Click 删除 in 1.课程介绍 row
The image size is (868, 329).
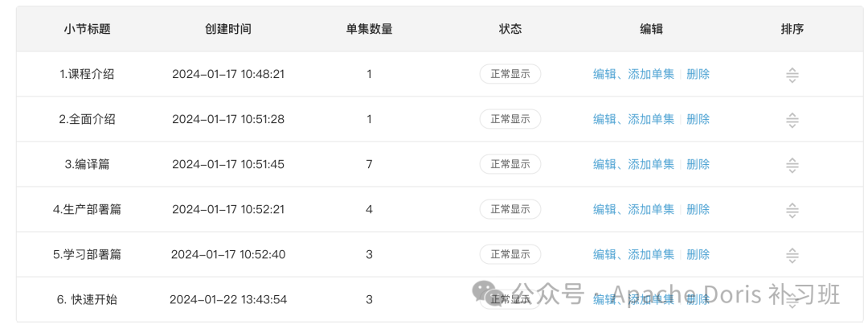click(698, 74)
